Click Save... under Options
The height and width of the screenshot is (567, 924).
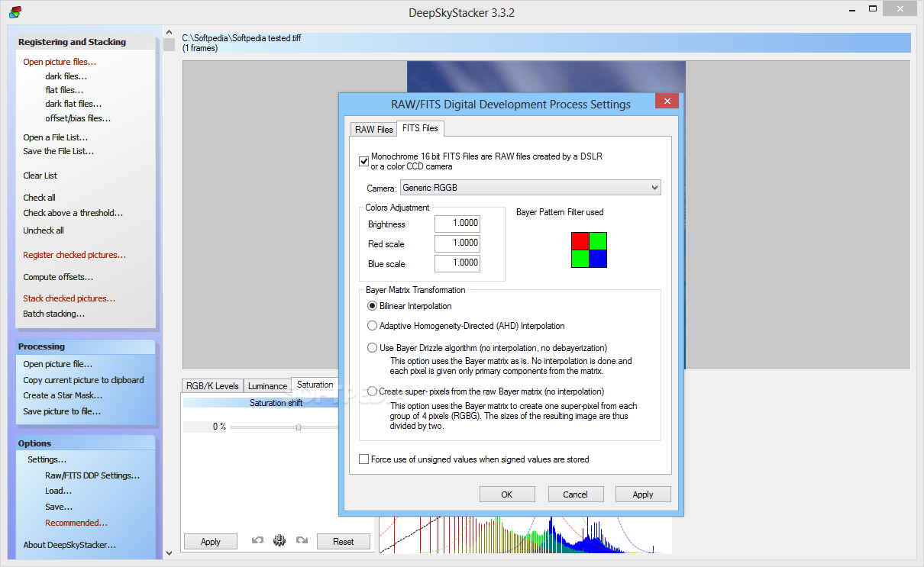[59, 507]
